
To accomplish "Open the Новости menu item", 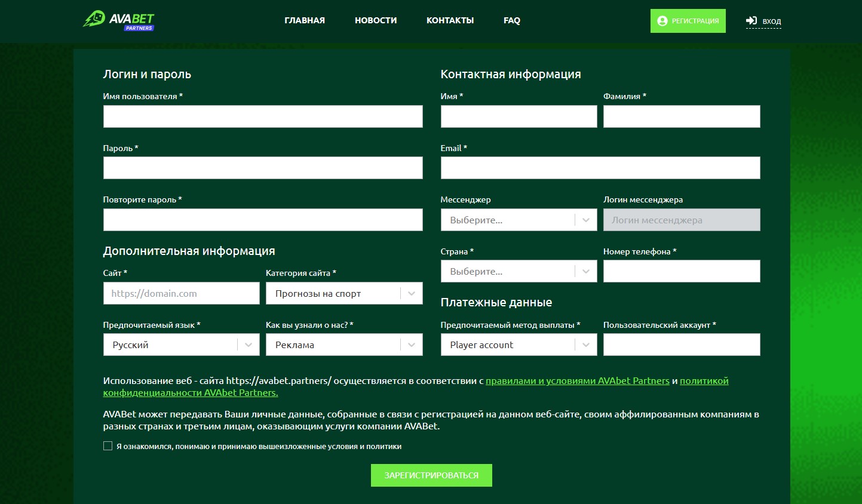I will [x=376, y=20].
